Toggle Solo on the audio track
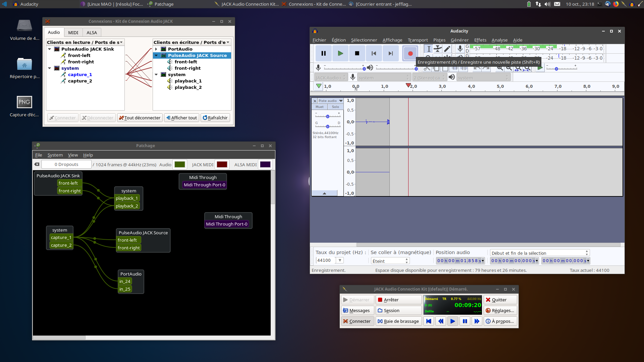The image size is (644, 362). coord(335,107)
